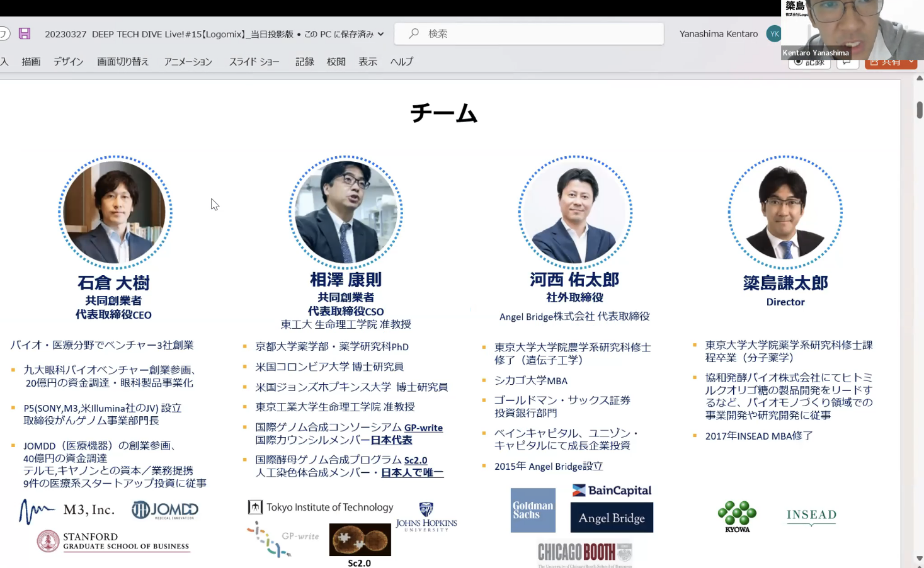Click the green KYOWA logo
This screenshot has height=568, width=924.
736,515
